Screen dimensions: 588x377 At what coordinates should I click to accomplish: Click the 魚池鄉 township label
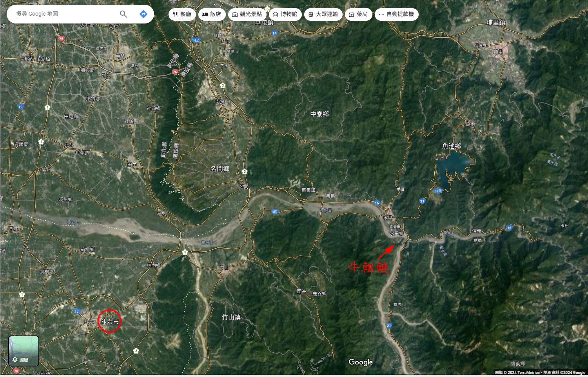[x=452, y=146]
